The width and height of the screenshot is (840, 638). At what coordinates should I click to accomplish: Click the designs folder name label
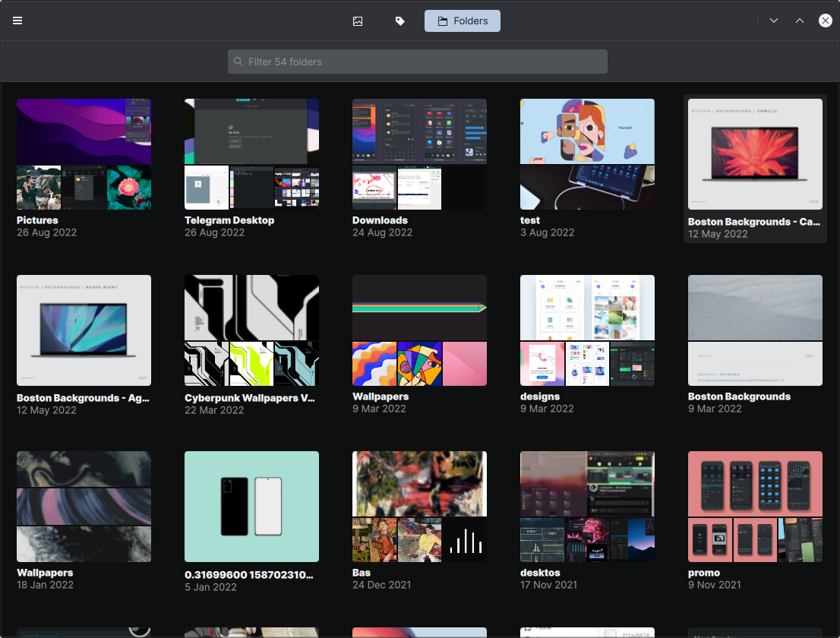(x=539, y=396)
